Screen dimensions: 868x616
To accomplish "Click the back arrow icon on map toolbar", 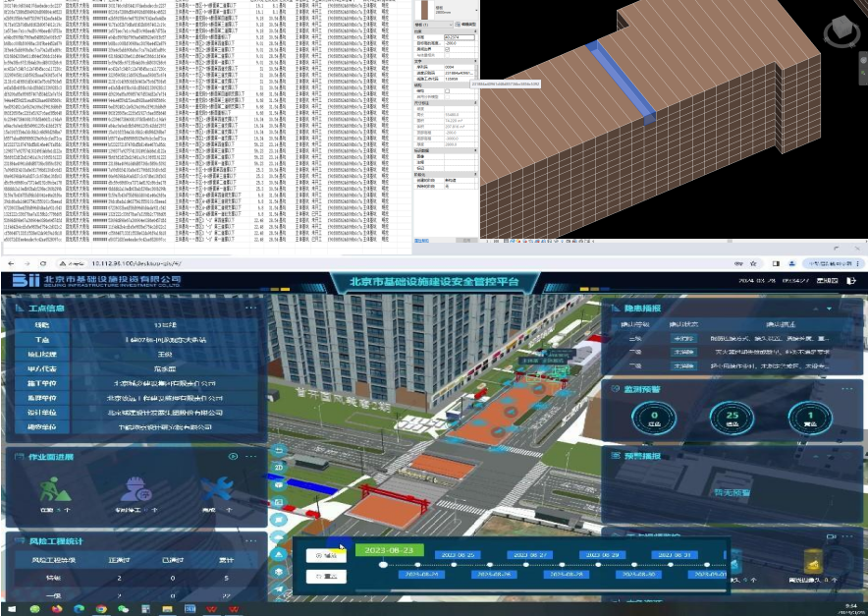I will point(279,450).
